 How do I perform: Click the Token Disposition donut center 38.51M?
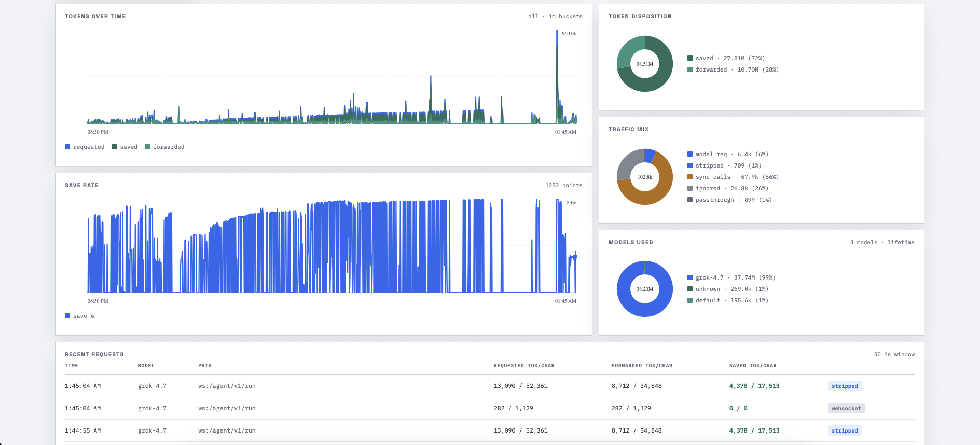(x=645, y=64)
